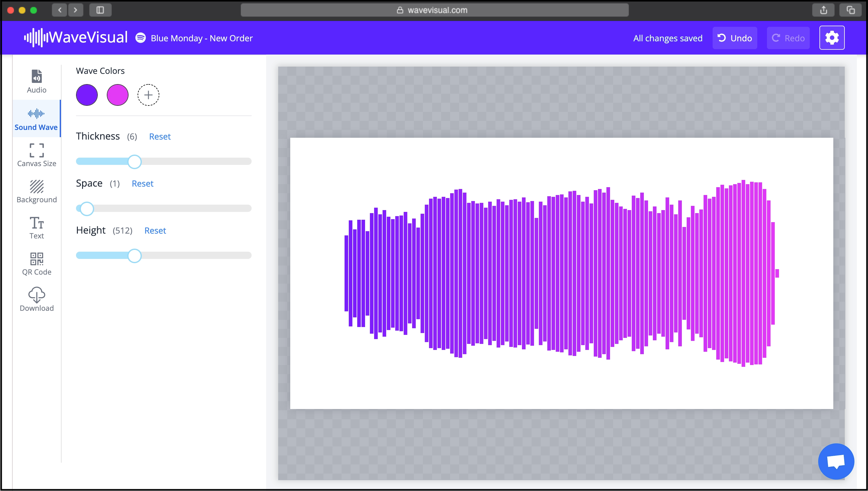Select the purple wave color swatch
Viewport: 868px width, 491px height.
click(x=87, y=95)
